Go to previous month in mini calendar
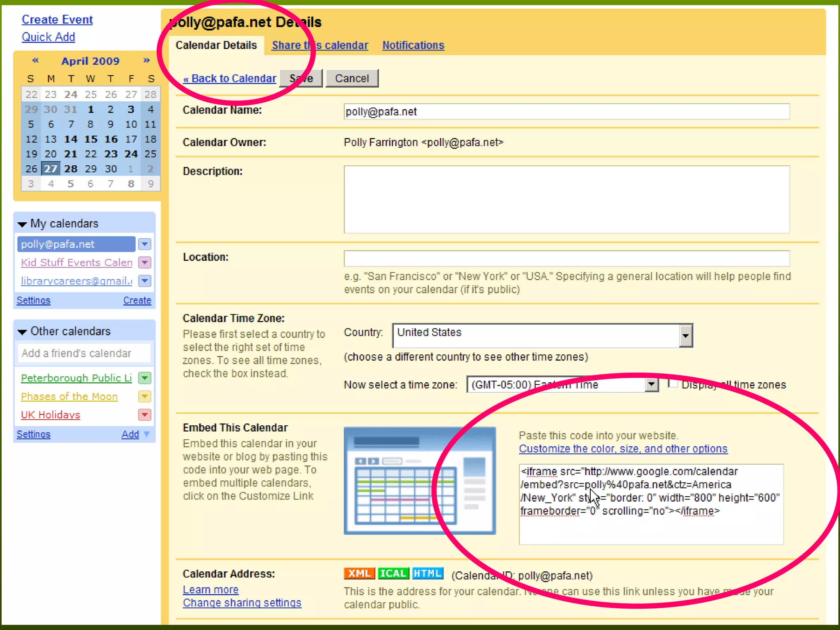Image resolution: width=840 pixels, height=630 pixels. coord(36,61)
